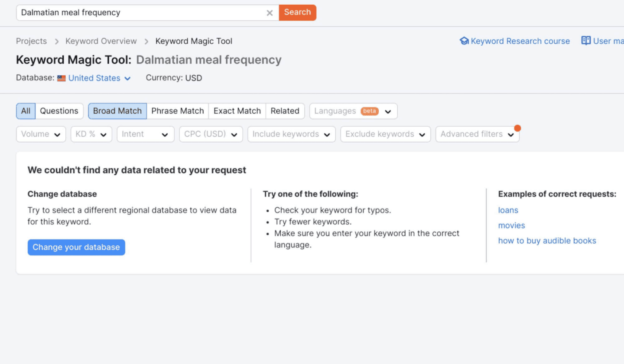Clear the search field using the X icon

pos(270,13)
